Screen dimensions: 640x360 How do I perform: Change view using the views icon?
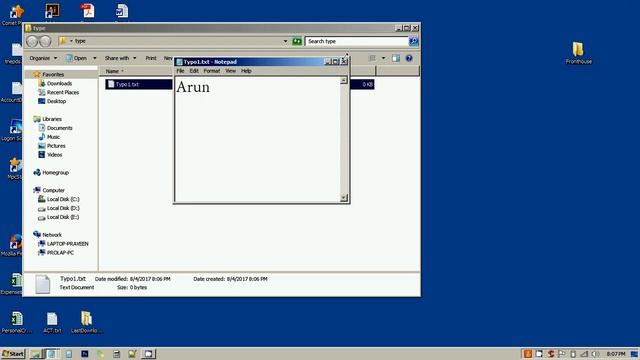coord(372,58)
